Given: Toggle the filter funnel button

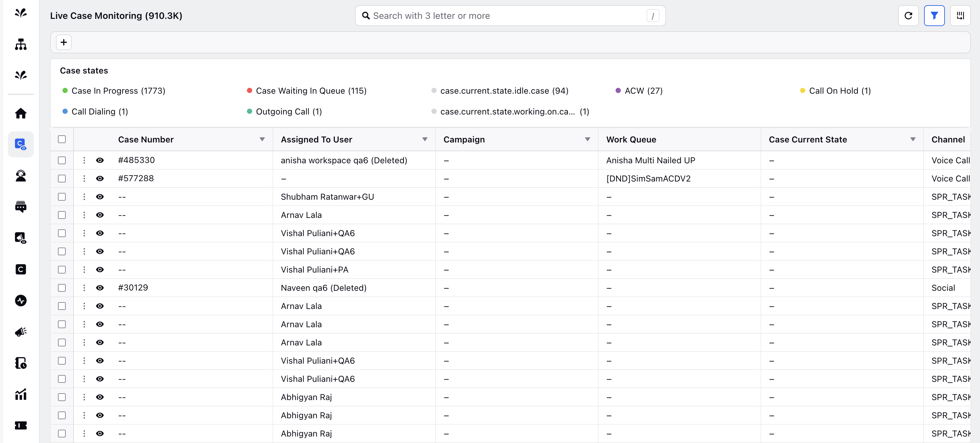Looking at the screenshot, I should coord(934,16).
